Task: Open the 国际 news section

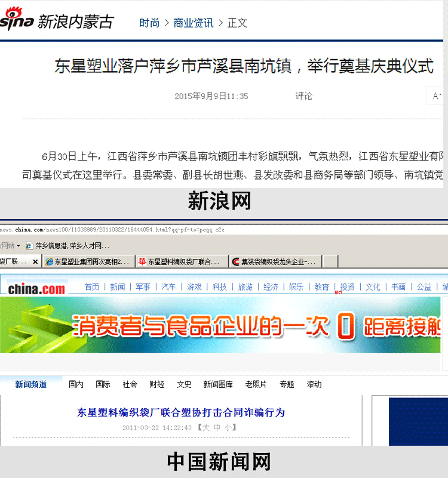Action: pos(103,384)
